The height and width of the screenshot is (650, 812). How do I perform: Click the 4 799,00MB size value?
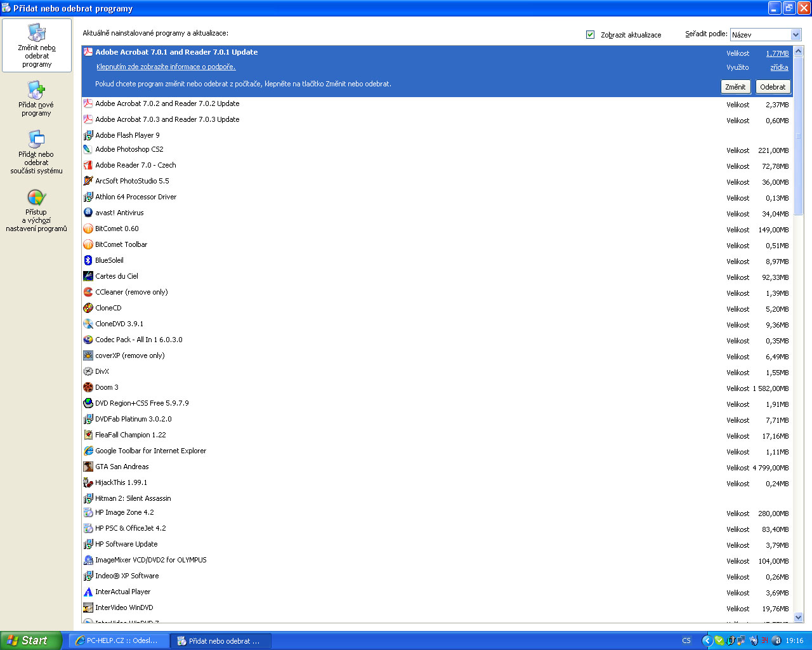[771, 468]
